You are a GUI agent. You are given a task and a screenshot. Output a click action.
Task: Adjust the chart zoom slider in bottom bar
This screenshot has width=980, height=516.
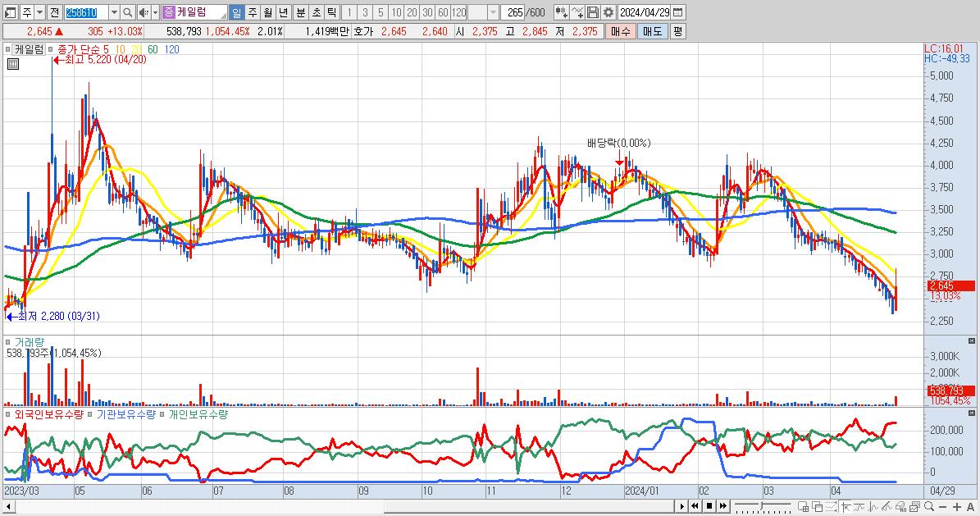763,505
